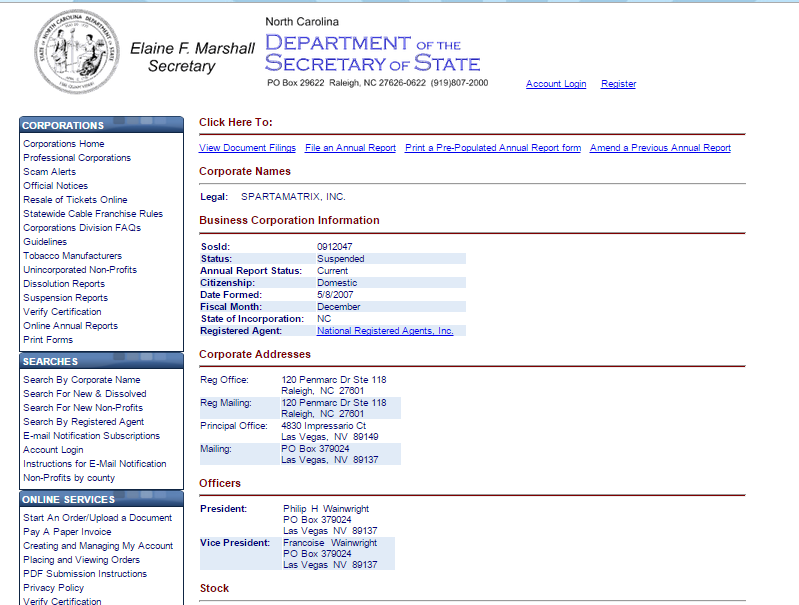Click the SEARCHES panel header
Viewport: 799px width, 605px height.
click(101, 361)
